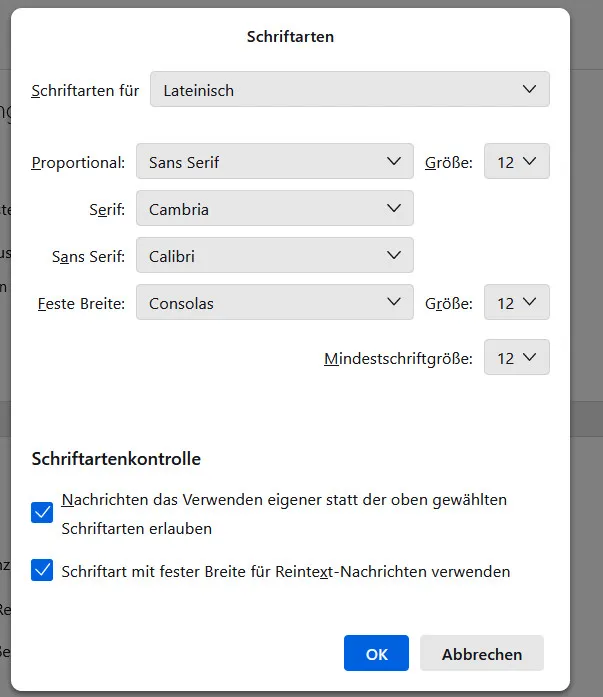This screenshot has height=697, width=603.
Task: Toggle the feste Breite für Reintext-Nachrichten checkbox
Action: point(42,570)
